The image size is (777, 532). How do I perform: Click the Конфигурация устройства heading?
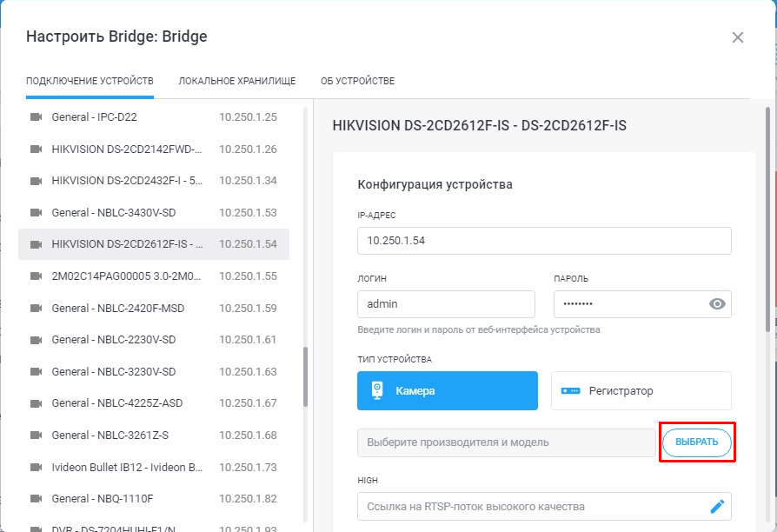(x=435, y=184)
